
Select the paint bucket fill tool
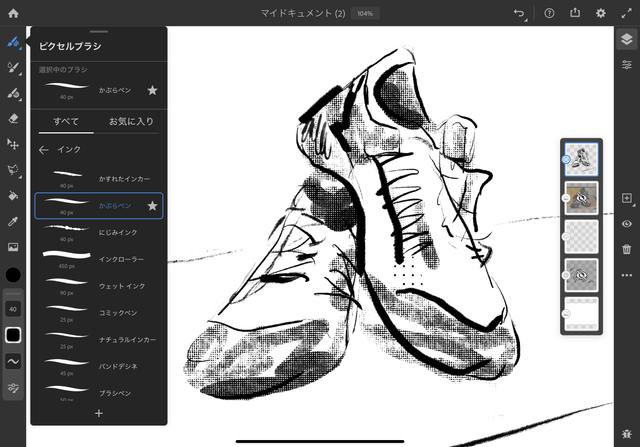[13, 196]
